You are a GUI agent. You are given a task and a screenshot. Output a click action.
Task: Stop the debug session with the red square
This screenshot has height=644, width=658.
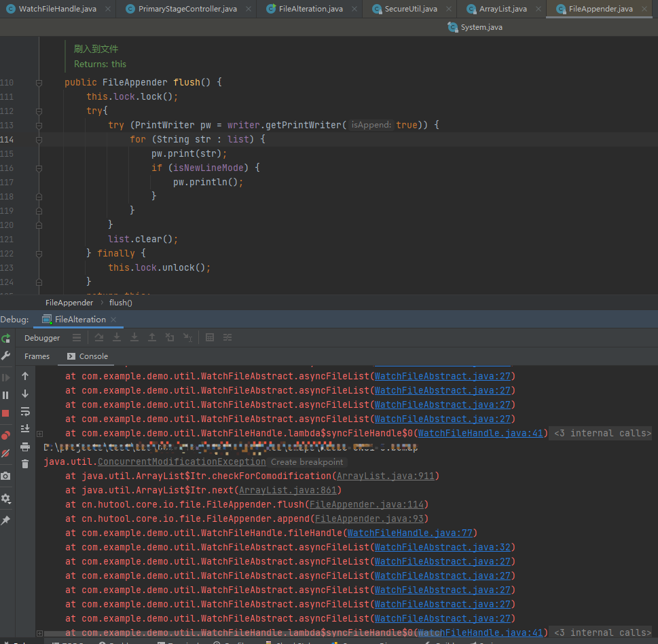point(6,413)
